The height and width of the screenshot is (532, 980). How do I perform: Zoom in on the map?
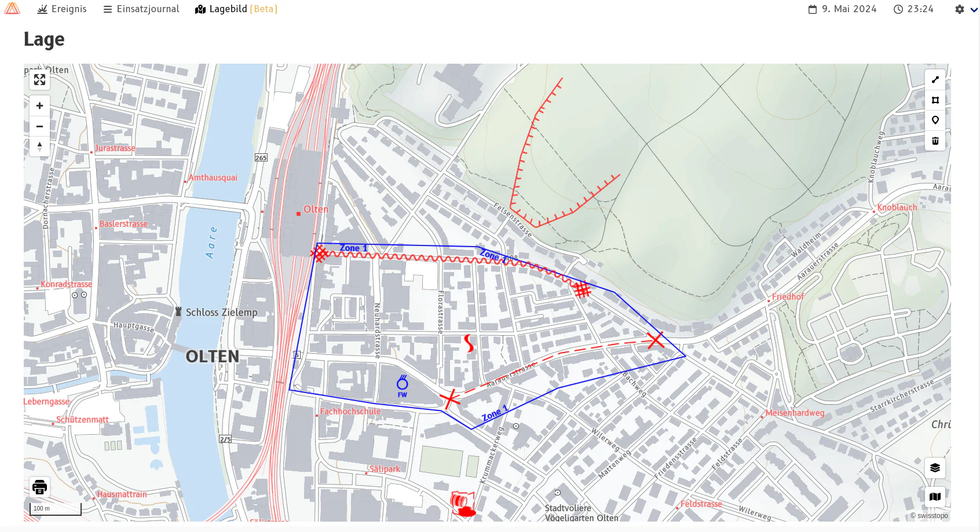tap(39, 105)
